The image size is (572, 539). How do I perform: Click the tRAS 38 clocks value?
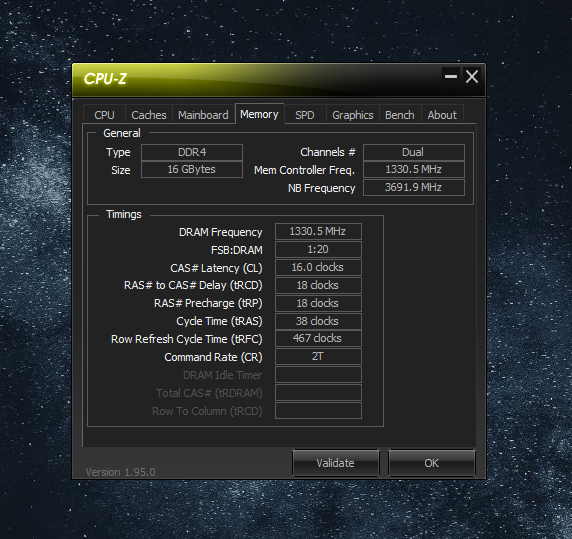point(318,321)
